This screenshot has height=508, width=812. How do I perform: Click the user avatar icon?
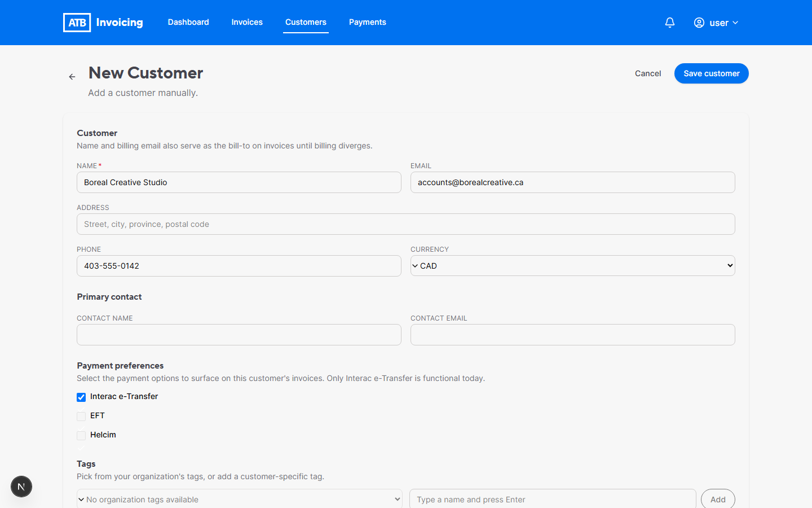699,23
